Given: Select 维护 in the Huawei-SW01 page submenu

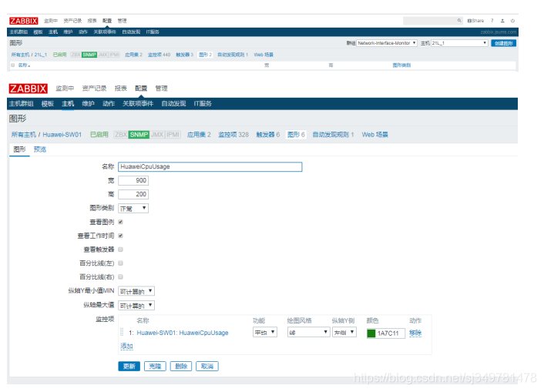Looking at the screenshot, I should click(88, 104).
